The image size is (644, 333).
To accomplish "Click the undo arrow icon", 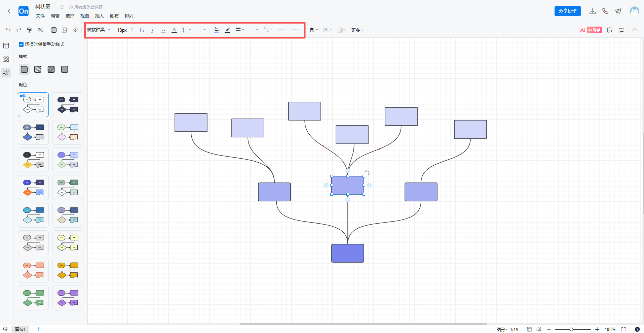I will (8, 30).
